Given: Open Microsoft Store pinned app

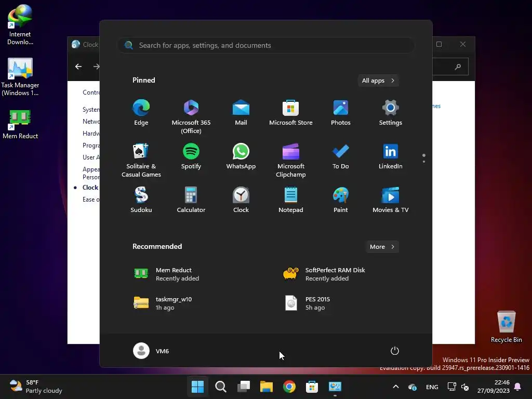Looking at the screenshot, I should tap(291, 113).
